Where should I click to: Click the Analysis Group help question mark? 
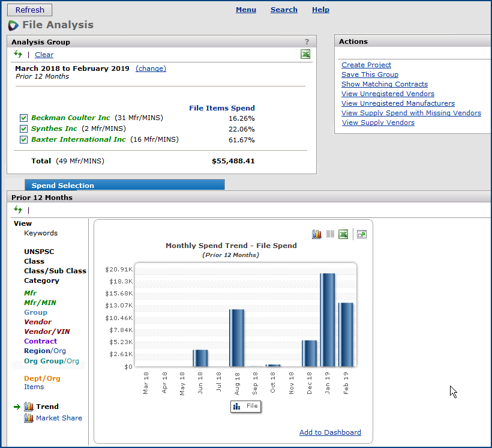click(307, 42)
